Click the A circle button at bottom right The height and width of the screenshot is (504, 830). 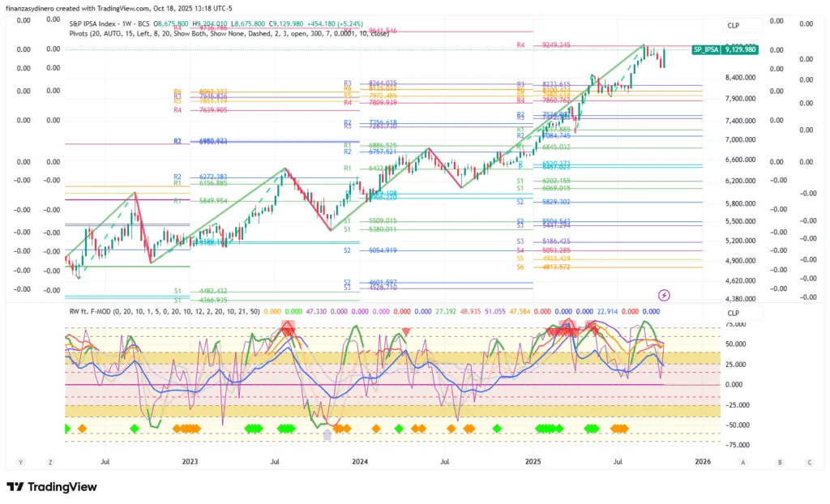742,462
